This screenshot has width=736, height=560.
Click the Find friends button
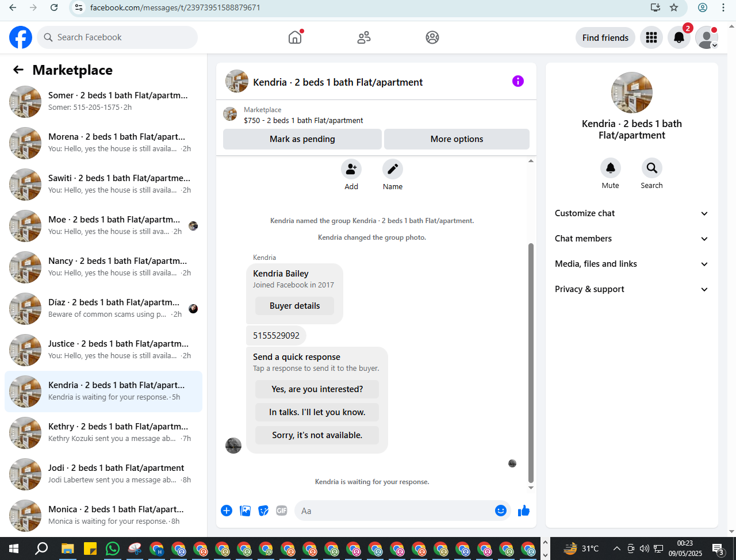(605, 37)
